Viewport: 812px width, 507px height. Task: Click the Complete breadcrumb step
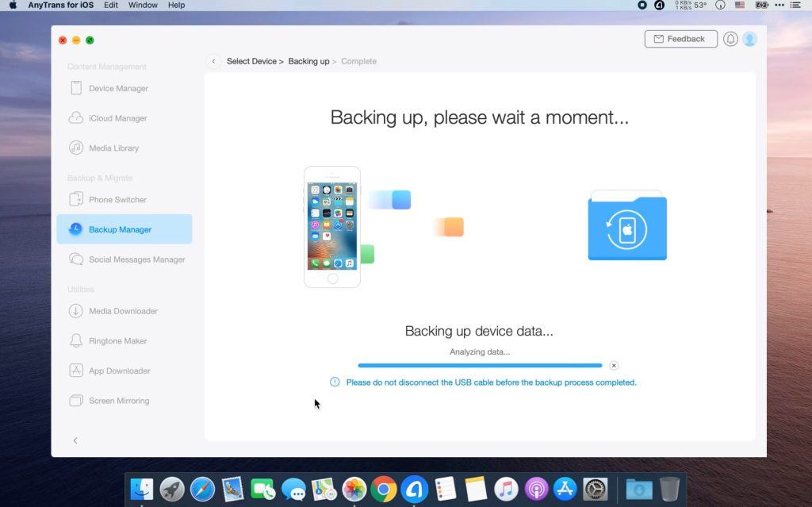click(358, 61)
